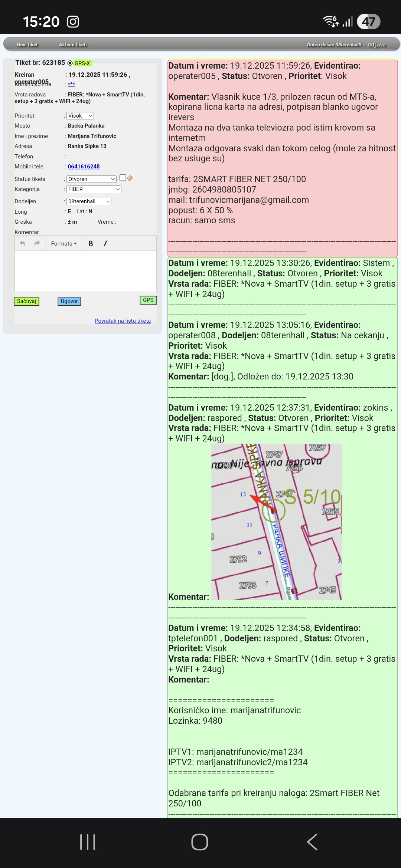Open the Formats menu in editor
Screen dimensions: 401x868
coord(63,244)
